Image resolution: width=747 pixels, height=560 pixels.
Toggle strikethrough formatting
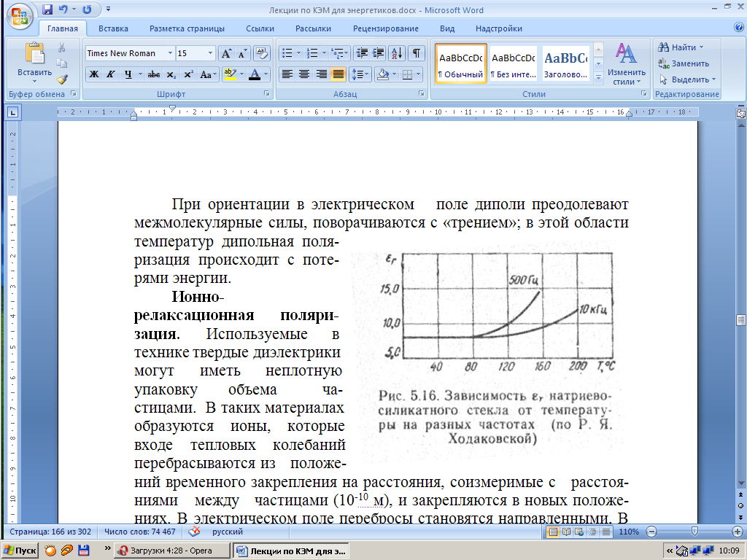coord(153,74)
